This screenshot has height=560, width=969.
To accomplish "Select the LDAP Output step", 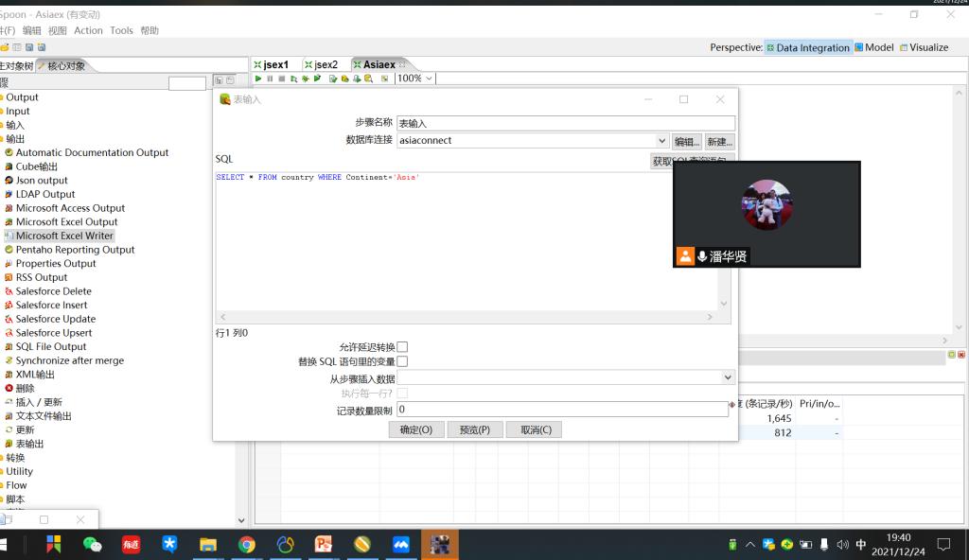I will (45, 194).
